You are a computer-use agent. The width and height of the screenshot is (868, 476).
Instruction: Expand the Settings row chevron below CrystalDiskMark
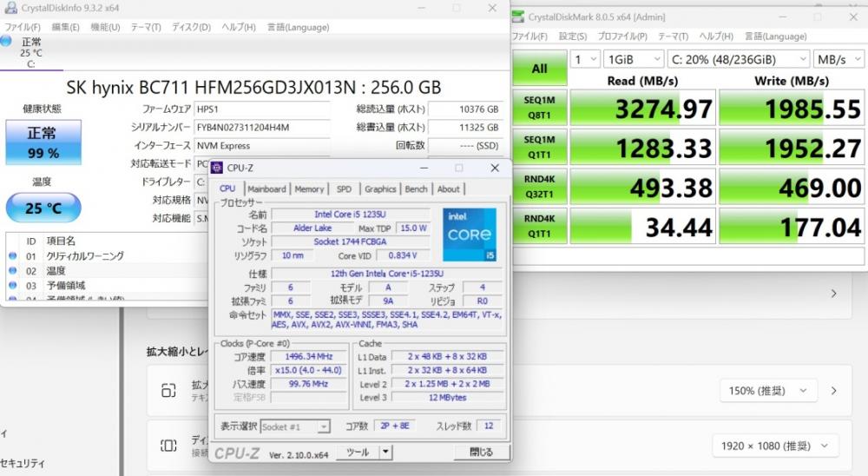833,293
